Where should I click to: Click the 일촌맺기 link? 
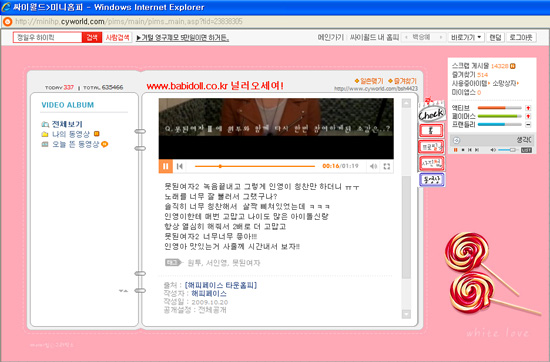369,81
